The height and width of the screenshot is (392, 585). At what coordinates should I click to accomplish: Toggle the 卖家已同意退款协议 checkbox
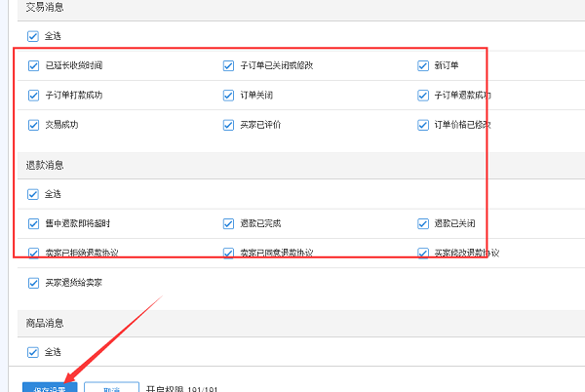(x=228, y=253)
